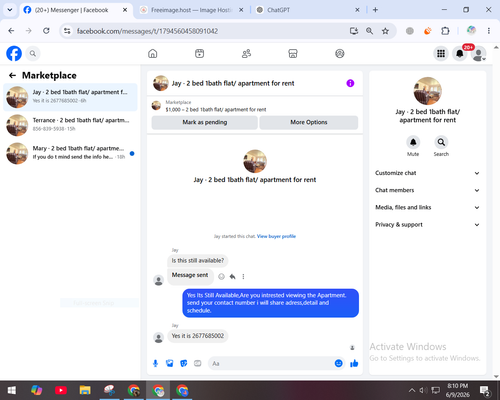Click the 'Yes it is 2677685002' message
500x400 pixels.
point(198,336)
